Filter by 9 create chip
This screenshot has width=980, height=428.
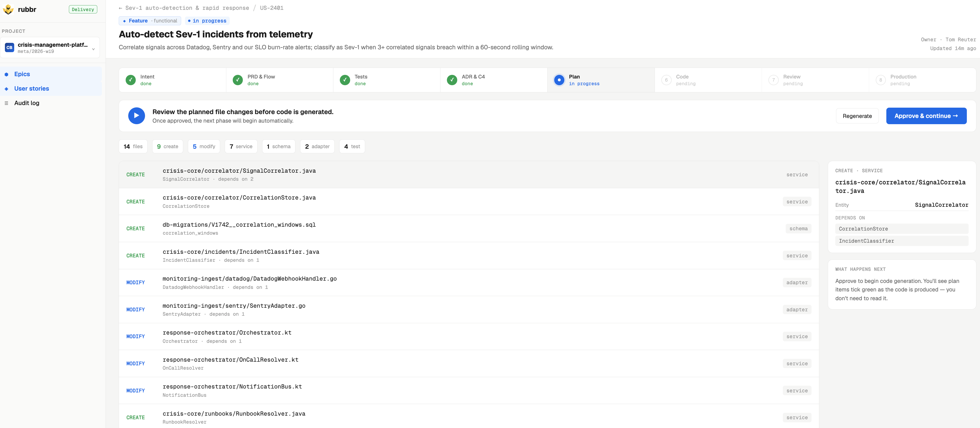(167, 146)
